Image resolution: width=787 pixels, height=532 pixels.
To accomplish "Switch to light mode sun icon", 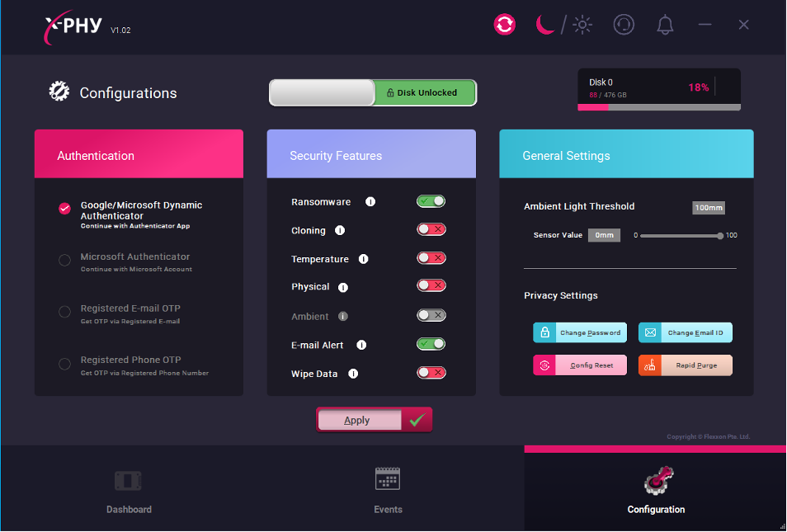I will coord(582,25).
